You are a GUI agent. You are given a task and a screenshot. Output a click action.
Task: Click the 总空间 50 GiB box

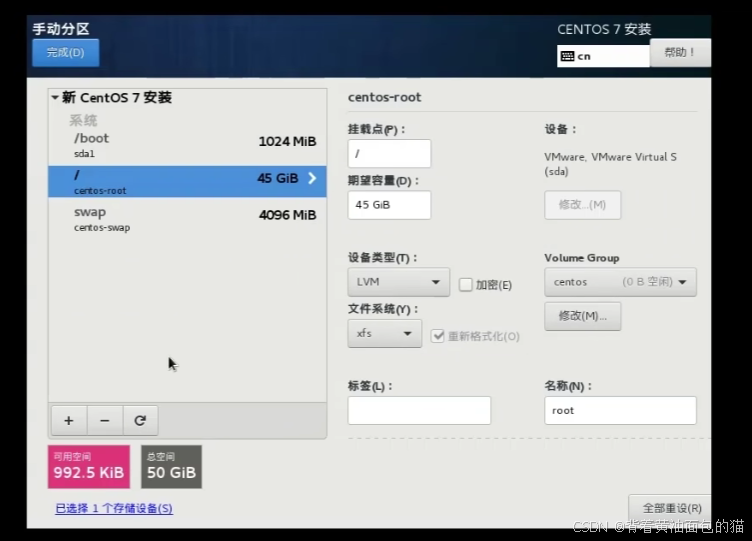click(171, 467)
